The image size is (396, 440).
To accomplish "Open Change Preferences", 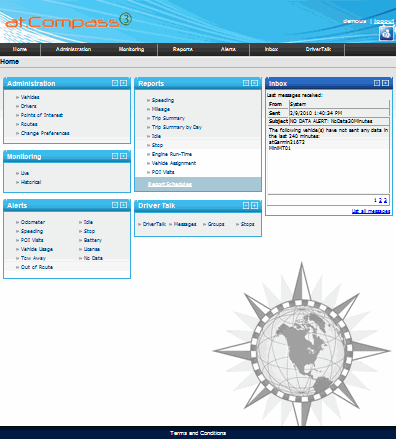I will [x=45, y=133].
